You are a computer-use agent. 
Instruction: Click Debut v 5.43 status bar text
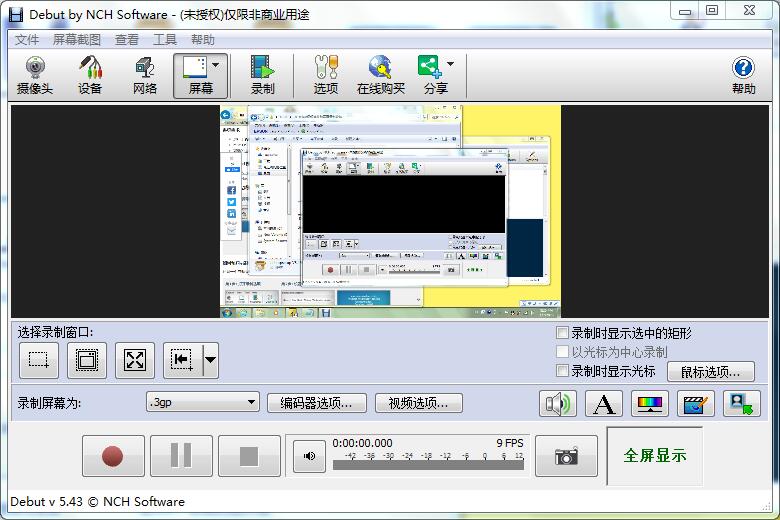click(97, 502)
